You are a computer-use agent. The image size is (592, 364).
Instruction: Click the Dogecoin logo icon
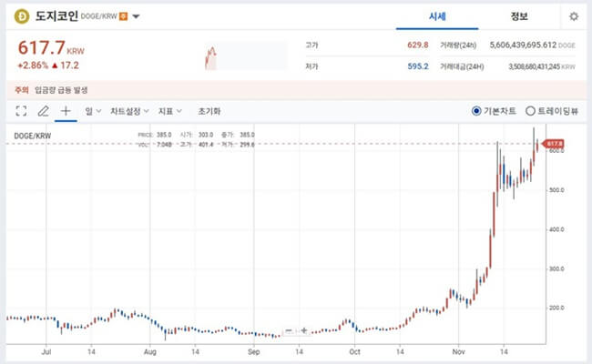(x=22, y=16)
